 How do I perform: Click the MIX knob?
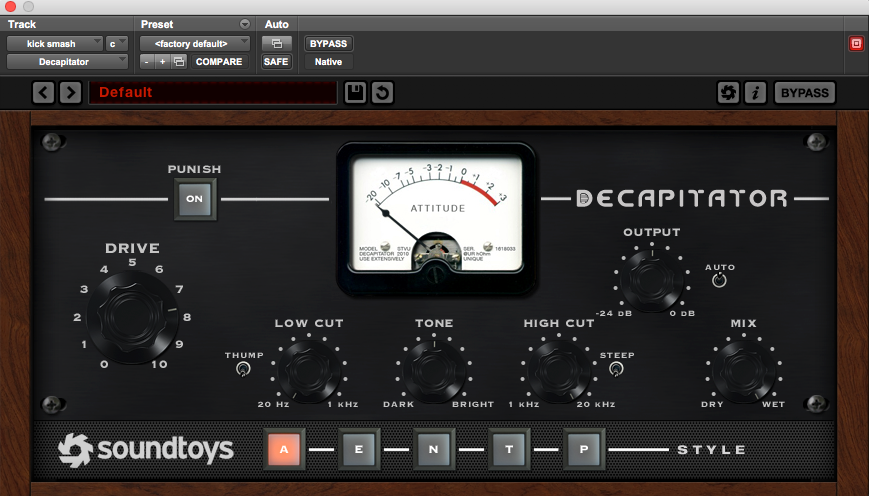tap(744, 371)
